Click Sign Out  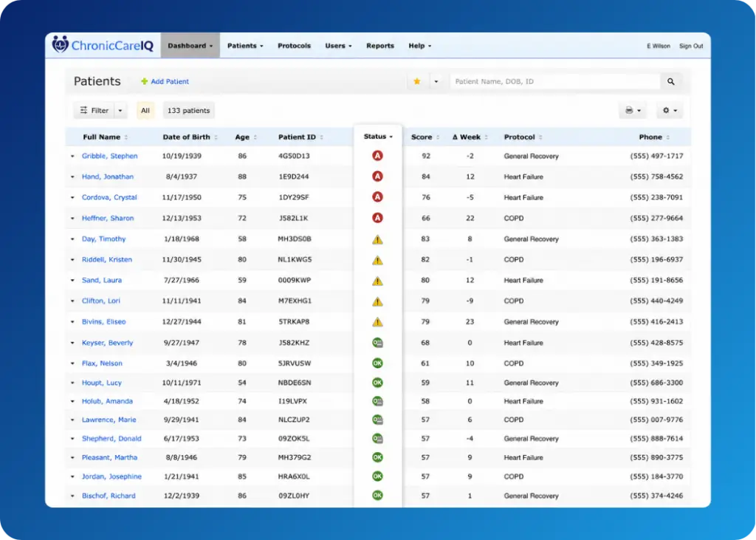pyautogui.click(x=691, y=47)
